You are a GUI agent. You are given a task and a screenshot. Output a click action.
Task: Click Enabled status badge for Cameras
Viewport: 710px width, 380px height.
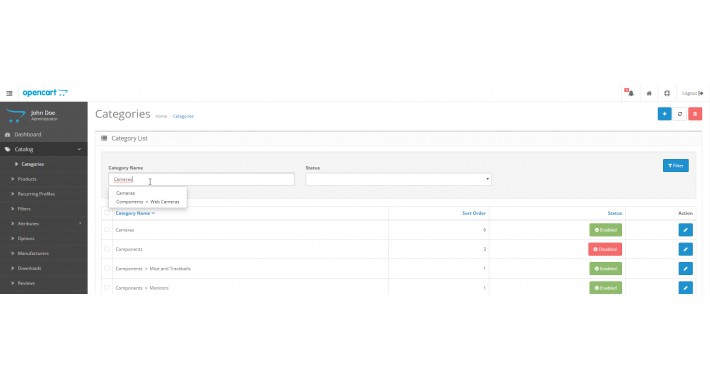coord(605,230)
